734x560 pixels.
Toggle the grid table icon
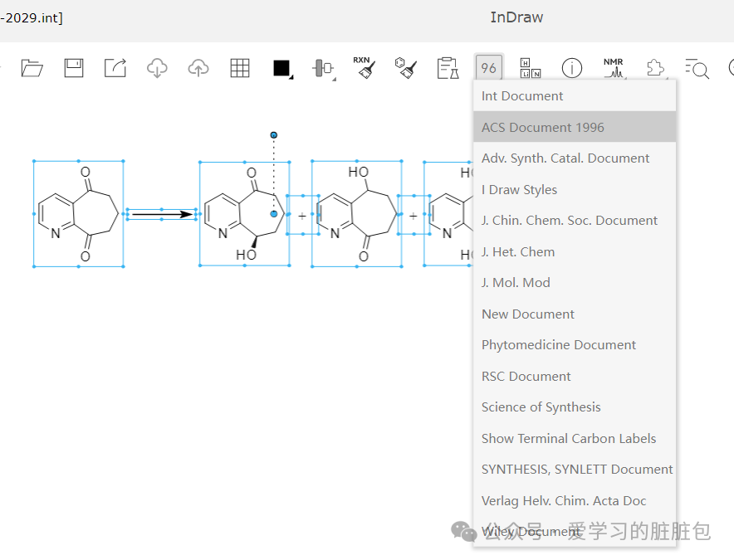(x=240, y=68)
